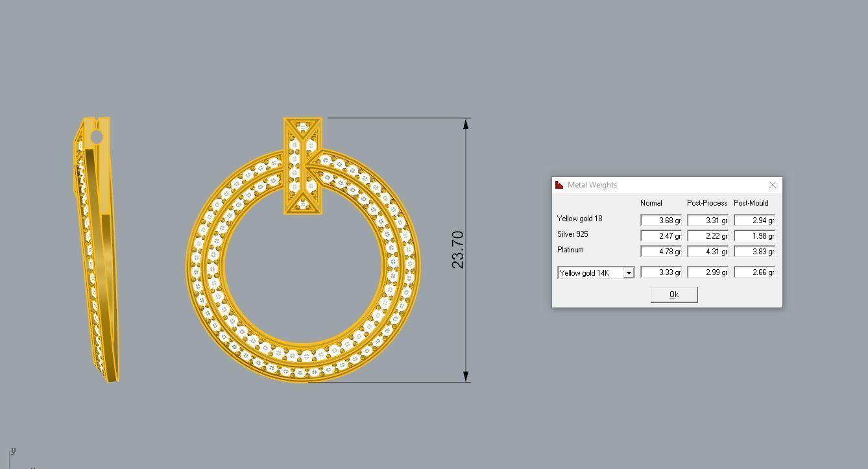
Task: Select Yellow gold 14K Post-Mould weight 2.66 field
Action: point(754,272)
